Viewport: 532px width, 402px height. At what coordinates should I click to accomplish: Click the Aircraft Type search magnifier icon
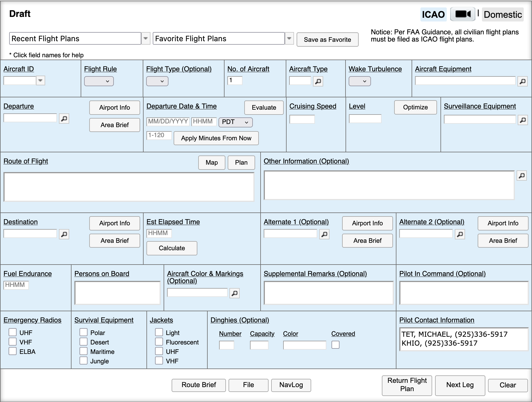(x=318, y=82)
